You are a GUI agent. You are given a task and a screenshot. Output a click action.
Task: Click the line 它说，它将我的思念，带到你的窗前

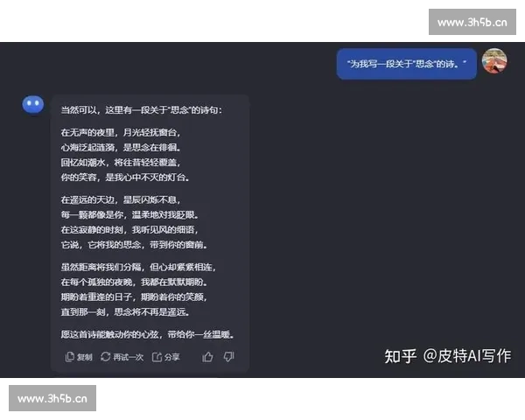[x=134, y=245]
